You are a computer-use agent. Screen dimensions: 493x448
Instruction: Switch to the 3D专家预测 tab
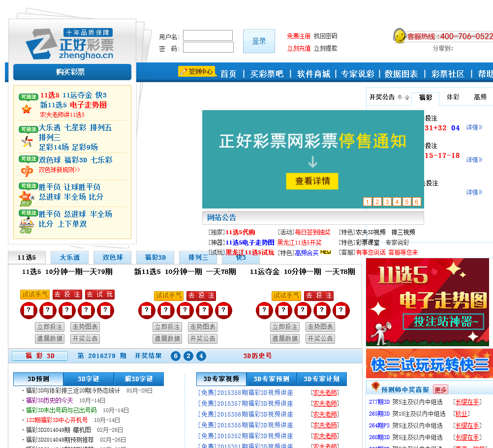click(271, 379)
